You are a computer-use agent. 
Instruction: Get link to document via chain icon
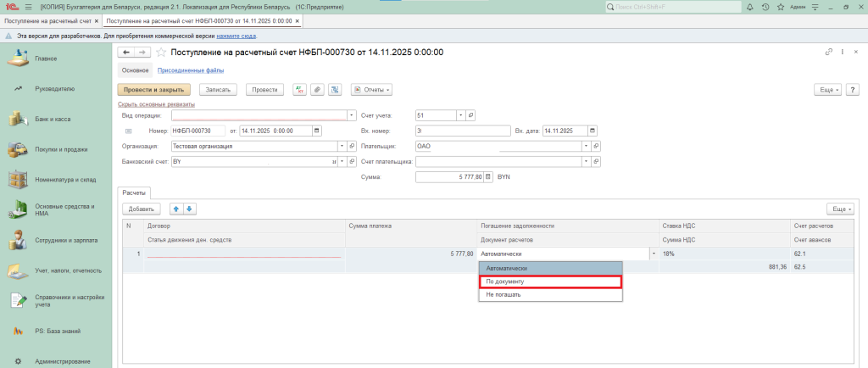(827, 53)
